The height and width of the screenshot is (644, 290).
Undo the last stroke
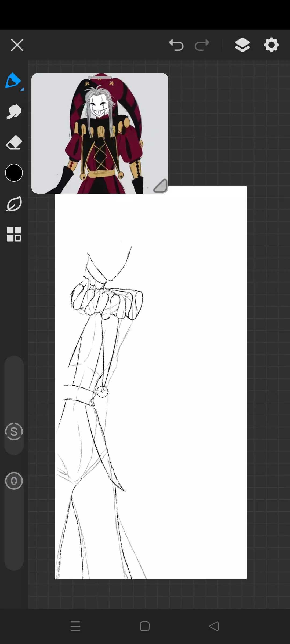coord(176,45)
